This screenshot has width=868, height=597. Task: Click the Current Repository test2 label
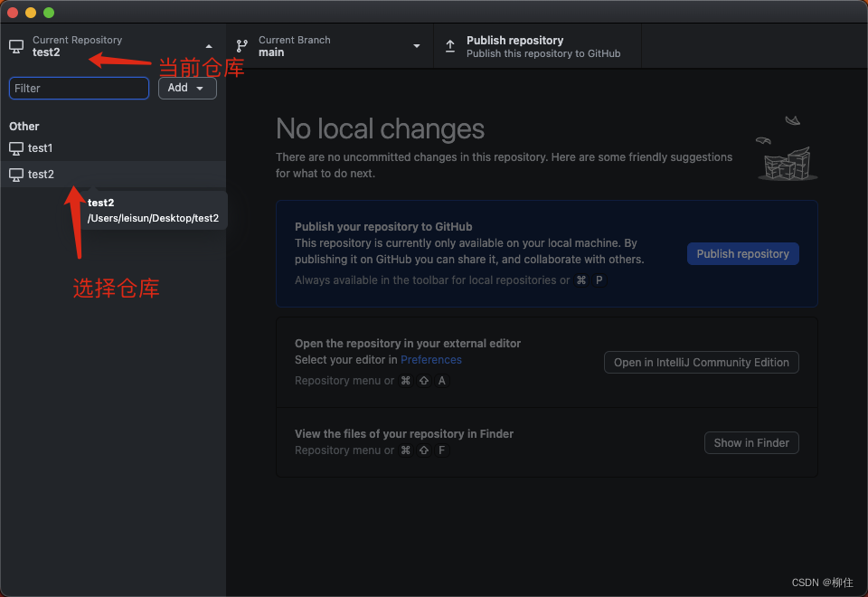77,46
